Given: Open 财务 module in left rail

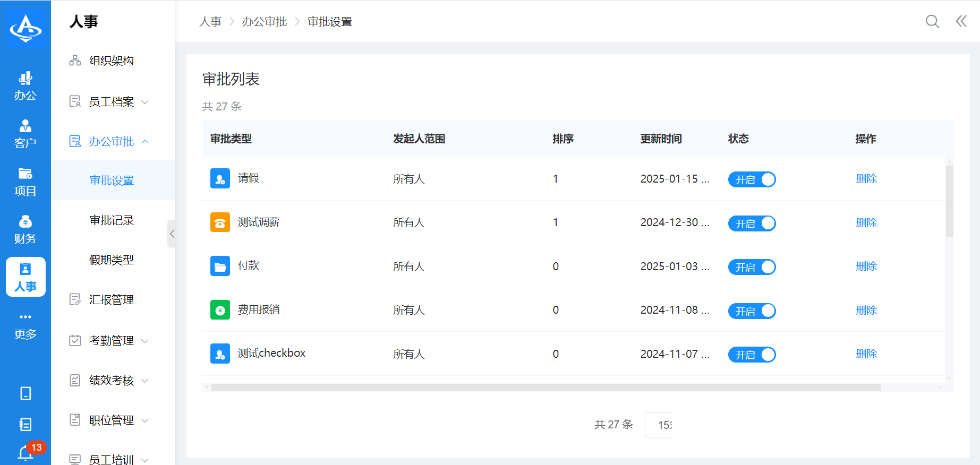Looking at the screenshot, I should click(x=25, y=229).
